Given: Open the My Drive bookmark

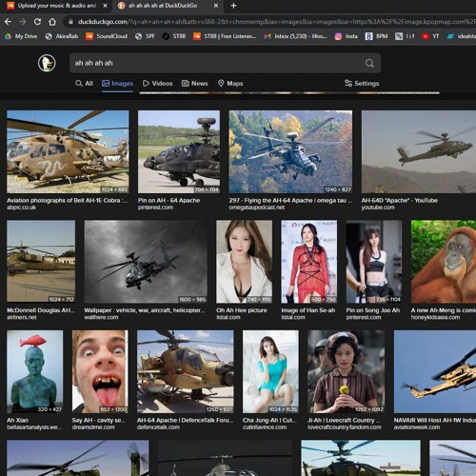Looking at the screenshot, I should pyautogui.click(x=21, y=36).
